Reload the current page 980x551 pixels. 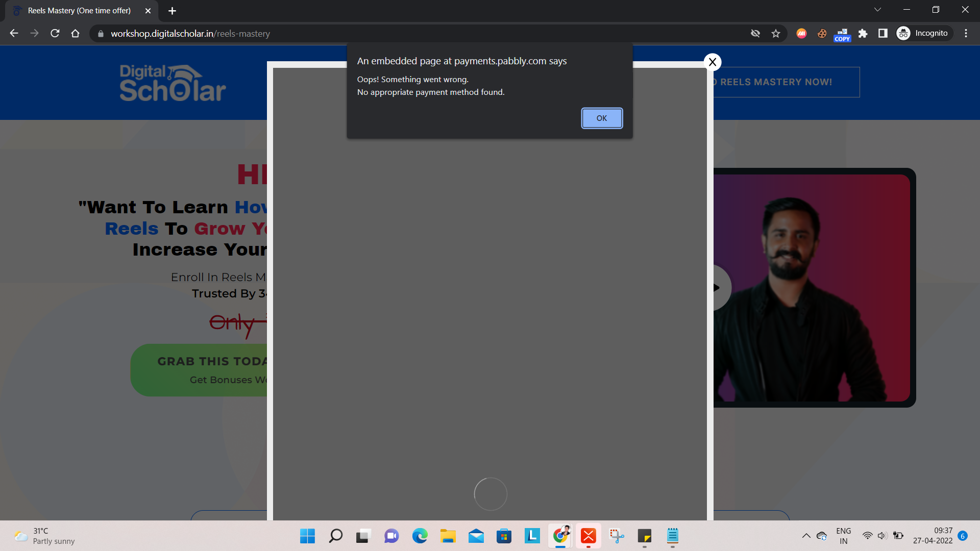click(x=55, y=34)
